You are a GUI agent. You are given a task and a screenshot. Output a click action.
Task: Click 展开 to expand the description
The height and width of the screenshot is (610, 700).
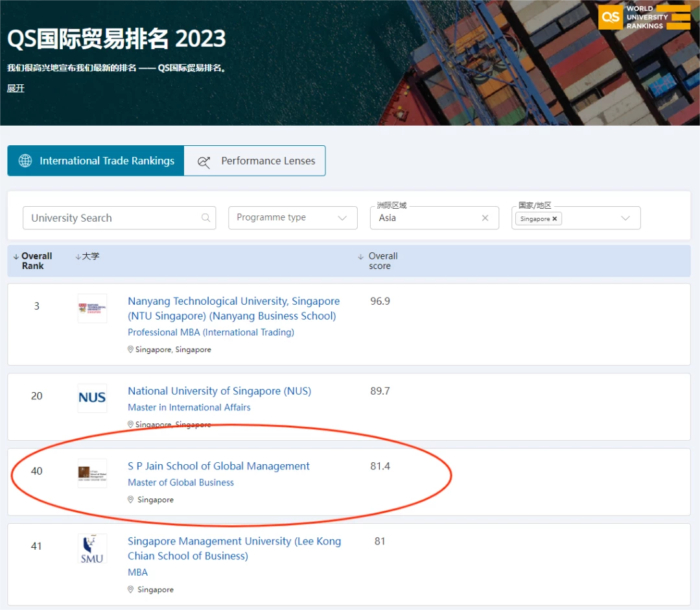16,88
